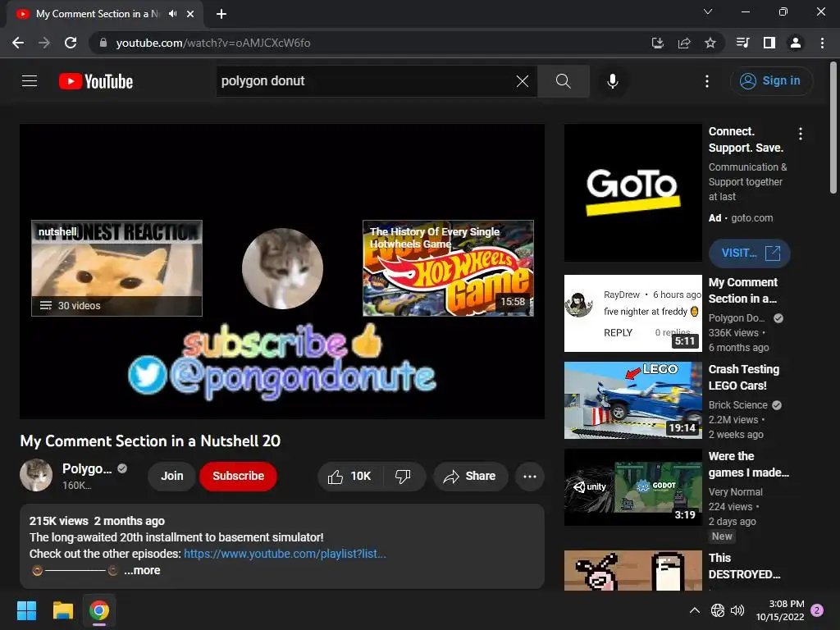Viewport: 840px width, 630px height.
Task: Share the video
Action: click(x=470, y=477)
